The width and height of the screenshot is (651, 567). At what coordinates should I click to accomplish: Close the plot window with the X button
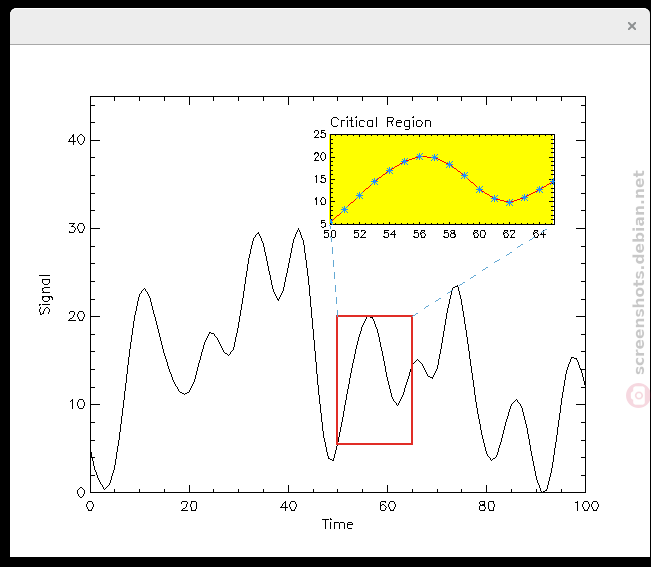pyautogui.click(x=631, y=26)
